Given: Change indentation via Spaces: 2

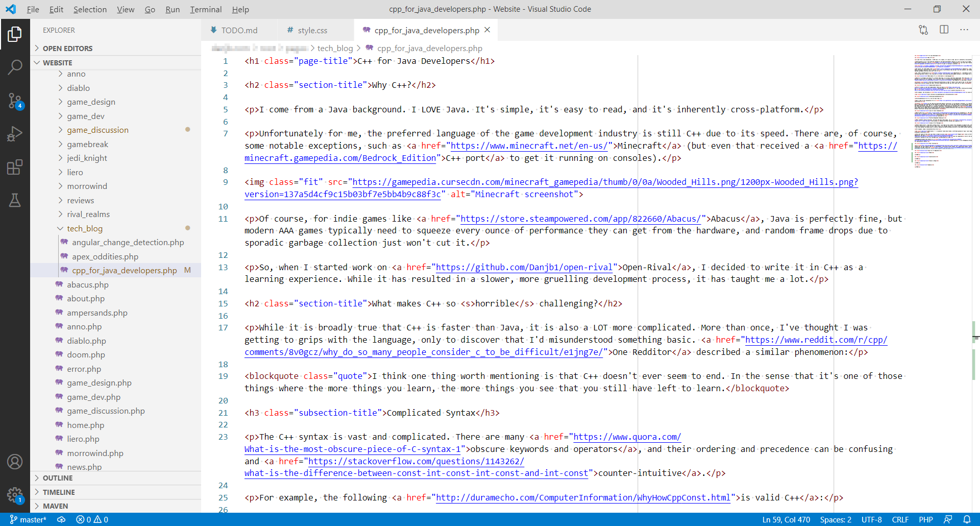Looking at the screenshot, I should pos(836,519).
